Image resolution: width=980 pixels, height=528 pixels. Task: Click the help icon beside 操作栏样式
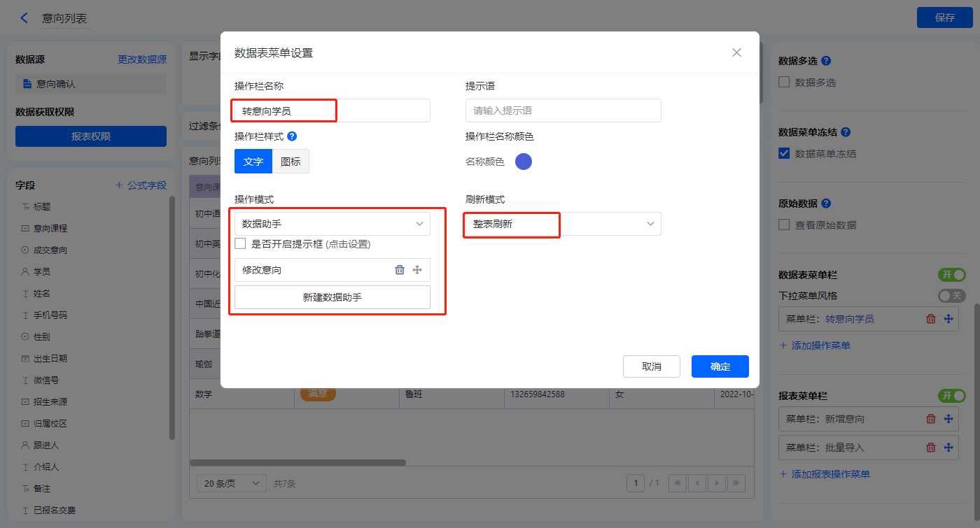[x=292, y=136]
